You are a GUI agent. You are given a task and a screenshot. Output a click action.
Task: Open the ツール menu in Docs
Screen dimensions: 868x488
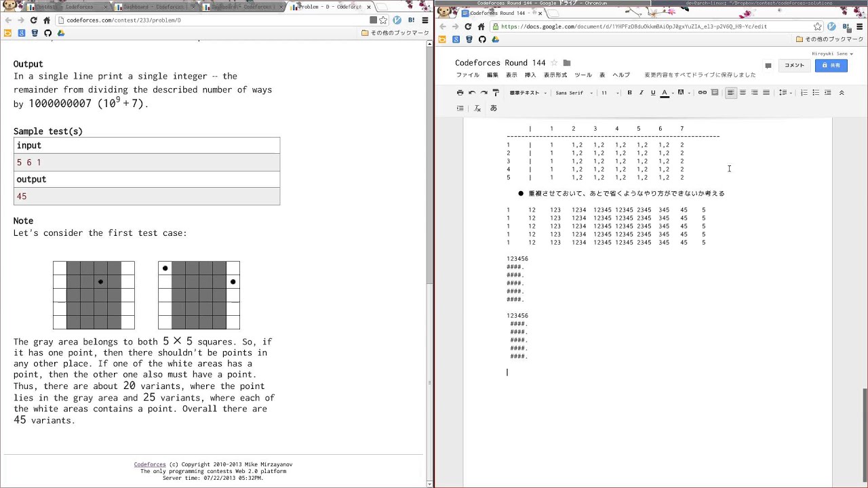tap(583, 75)
